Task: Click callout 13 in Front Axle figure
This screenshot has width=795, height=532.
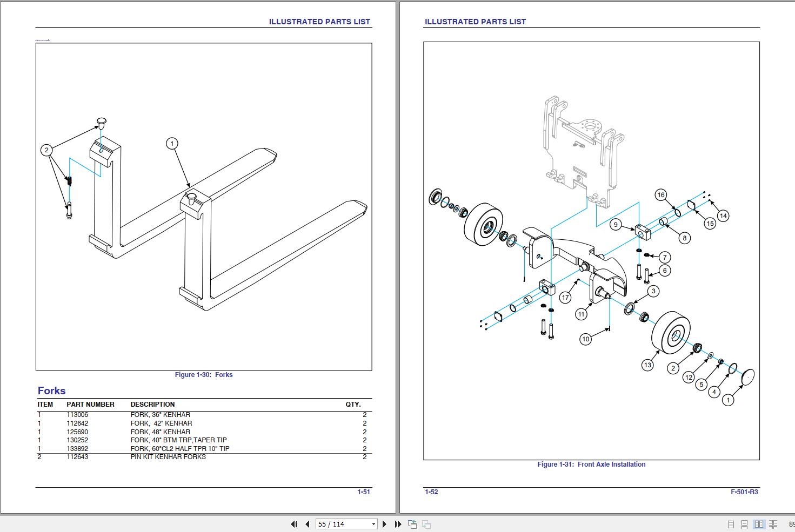Action: click(x=647, y=365)
